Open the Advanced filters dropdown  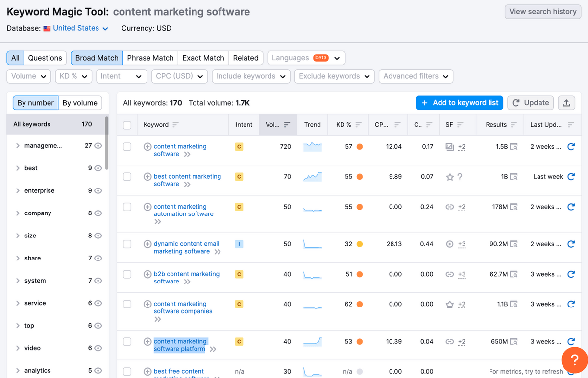coord(416,76)
